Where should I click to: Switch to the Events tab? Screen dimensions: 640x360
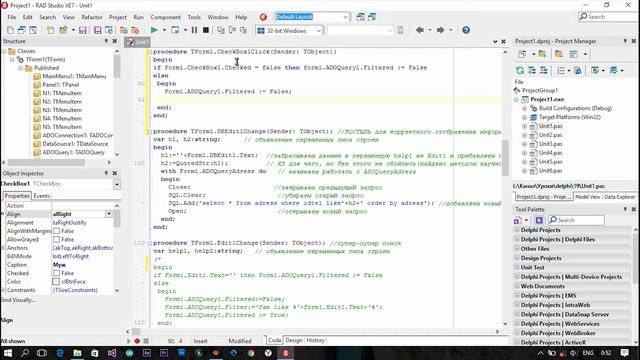[41, 196]
